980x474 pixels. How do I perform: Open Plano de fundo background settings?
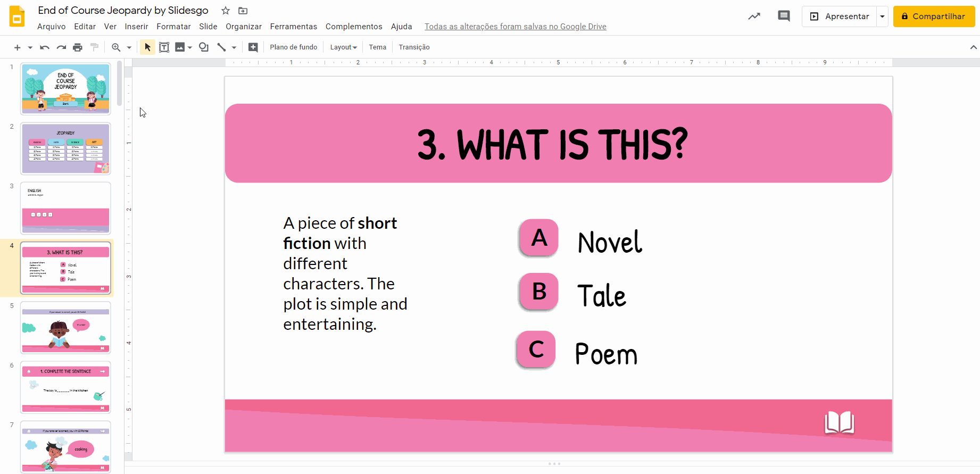(x=294, y=47)
